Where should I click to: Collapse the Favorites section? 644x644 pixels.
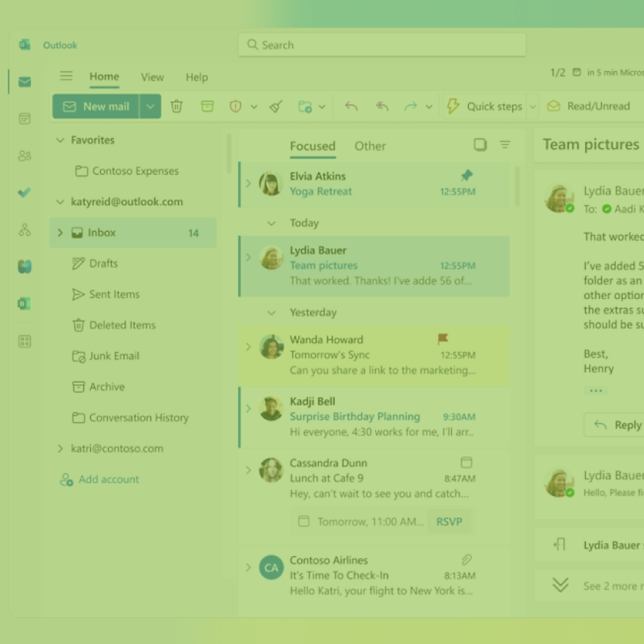pyautogui.click(x=60, y=140)
